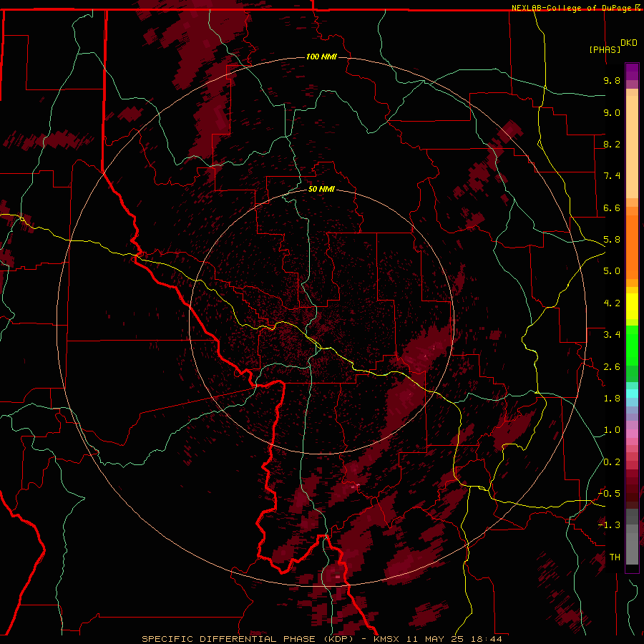This screenshot has width=644, height=644.
Task: Click the 5.8 scale value
Action: click(x=612, y=240)
